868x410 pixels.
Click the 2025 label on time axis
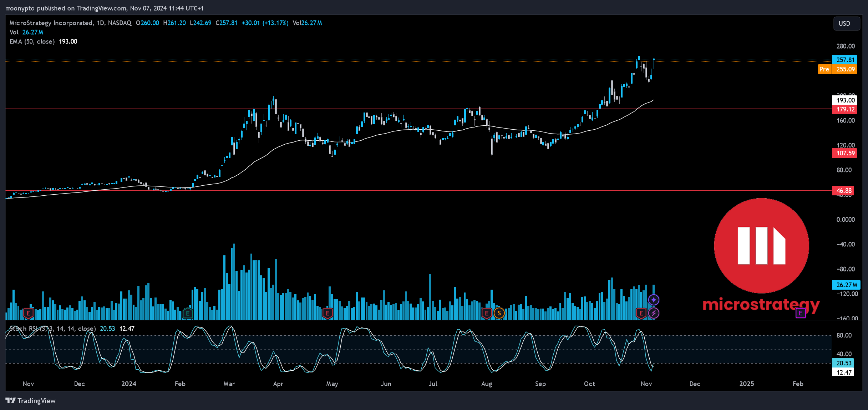(x=747, y=384)
